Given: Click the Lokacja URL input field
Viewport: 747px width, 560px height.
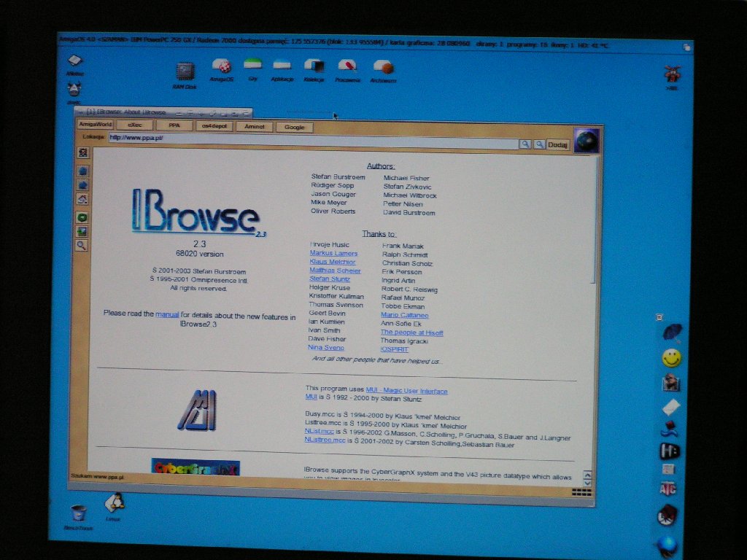Looking at the screenshot, I should (x=314, y=140).
